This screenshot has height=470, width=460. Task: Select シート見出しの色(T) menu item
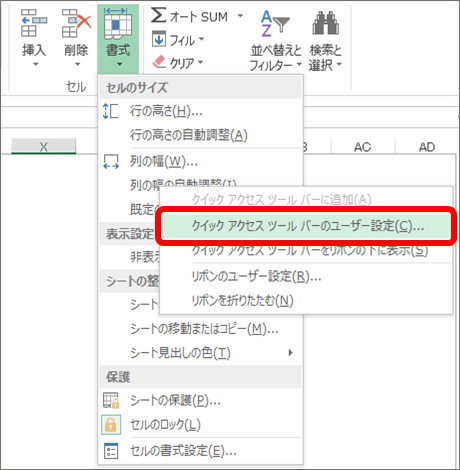(x=201, y=353)
